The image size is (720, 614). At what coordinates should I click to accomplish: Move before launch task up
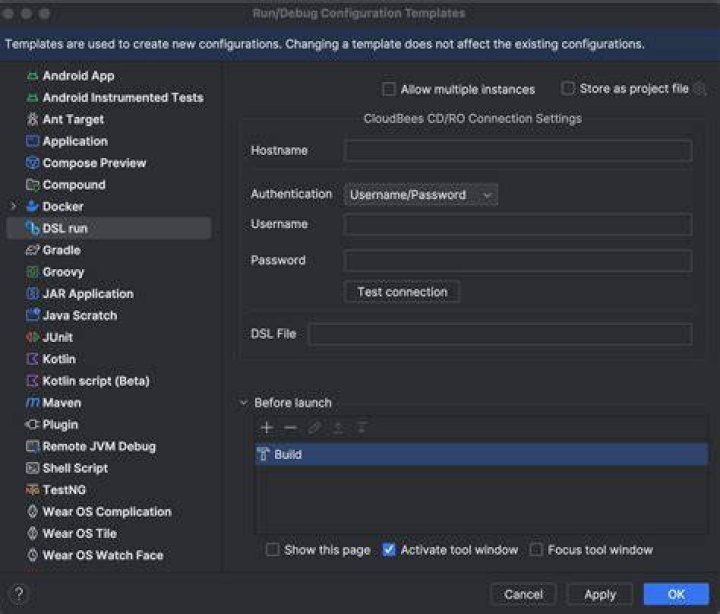click(338, 428)
